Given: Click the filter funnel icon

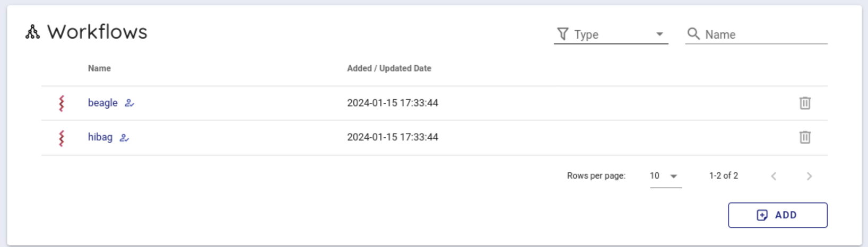Looking at the screenshot, I should (562, 34).
